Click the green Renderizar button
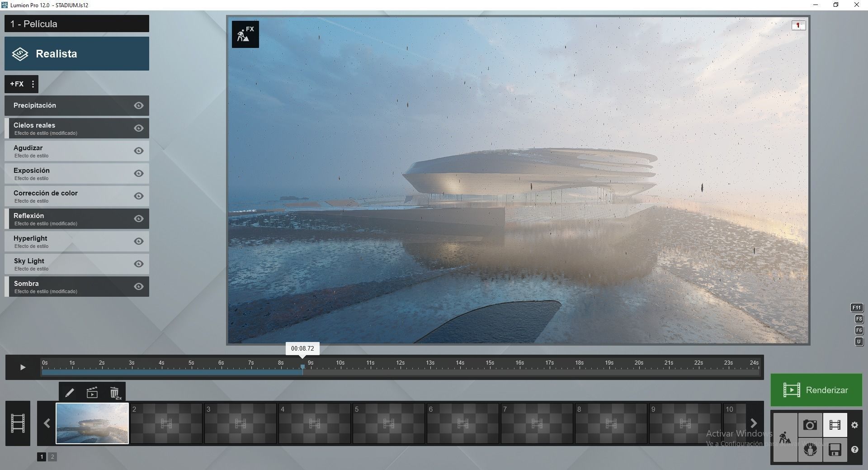Image resolution: width=868 pixels, height=470 pixels. pos(816,390)
